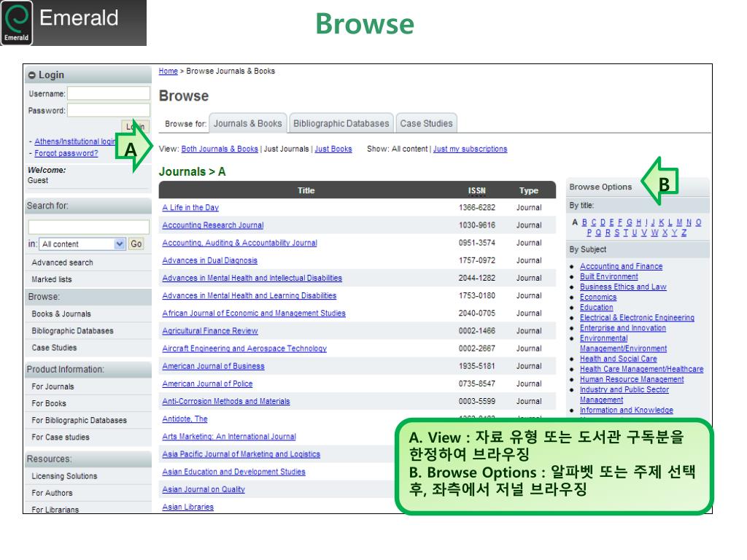
Task: Browse titles starting with letter S
Action: click(617, 233)
